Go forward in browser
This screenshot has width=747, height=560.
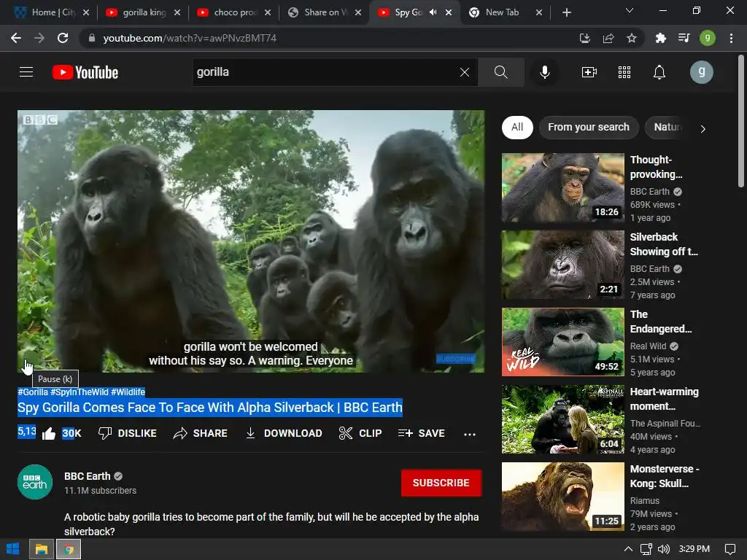pyautogui.click(x=39, y=38)
